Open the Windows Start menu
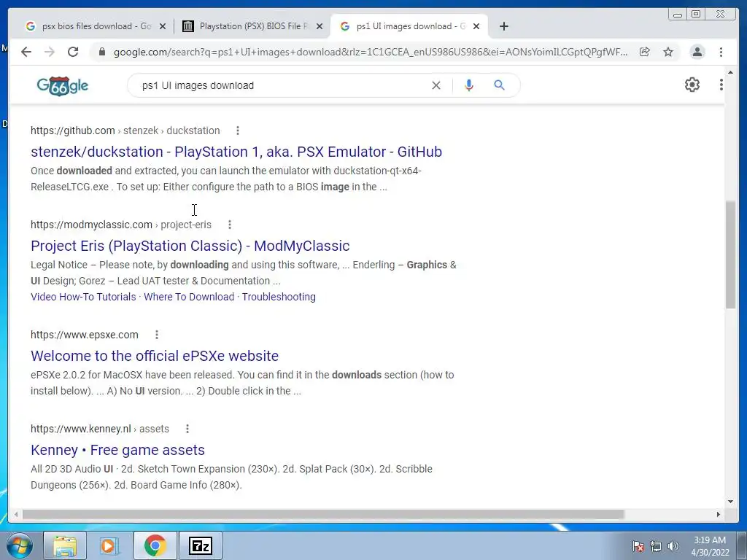747x560 pixels. click(x=20, y=545)
